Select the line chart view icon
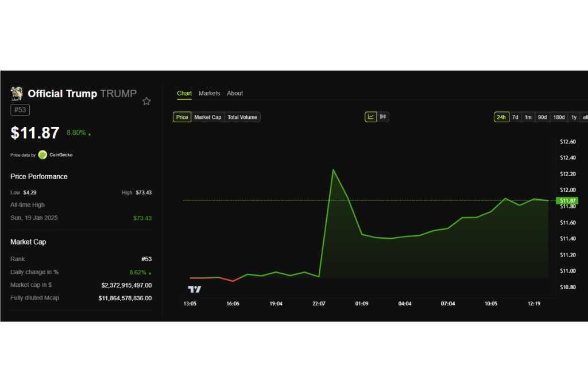The height and width of the screenshot is (392, 588). [370, 117]
